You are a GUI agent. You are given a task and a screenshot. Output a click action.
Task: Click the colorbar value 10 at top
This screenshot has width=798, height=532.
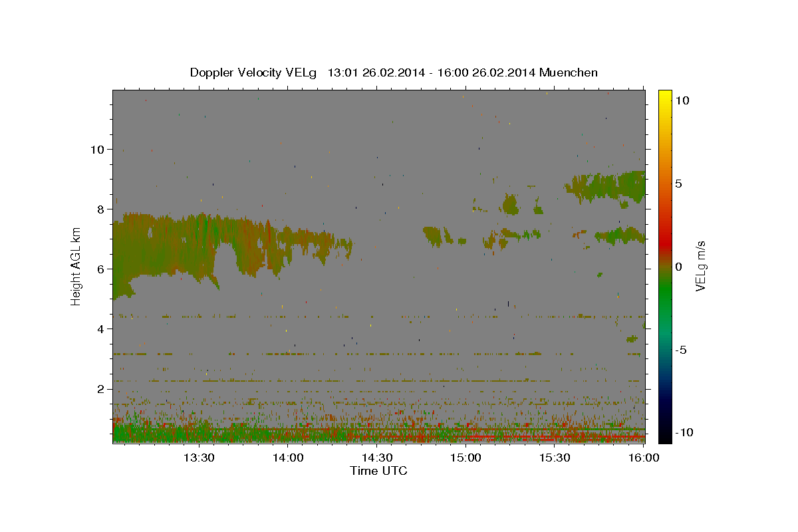click(x=682, y=100)
